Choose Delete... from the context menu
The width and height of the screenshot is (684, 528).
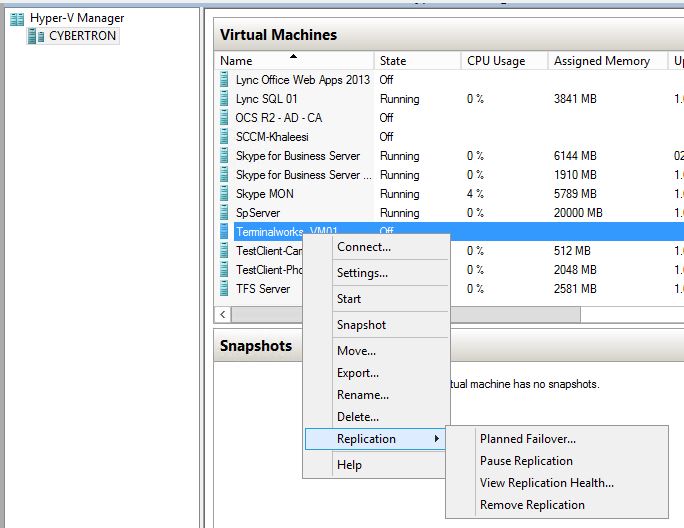(358, 417)
